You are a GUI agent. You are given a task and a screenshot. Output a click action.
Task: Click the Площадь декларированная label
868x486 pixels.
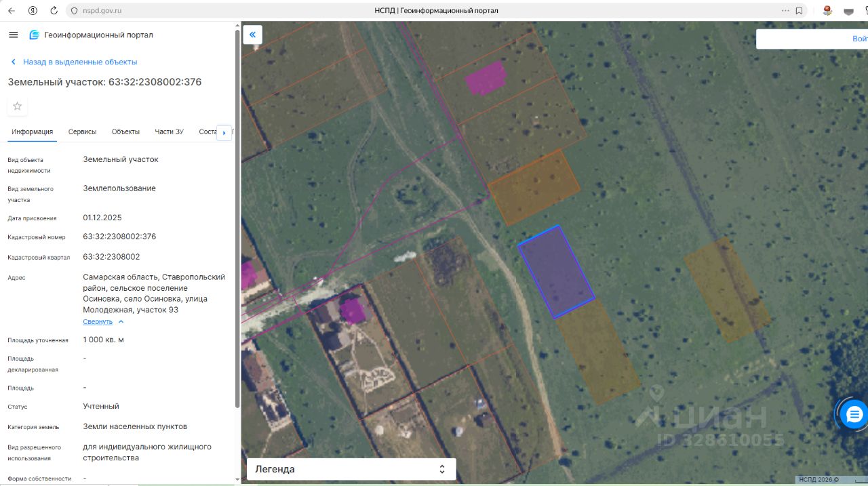(33, 364)
